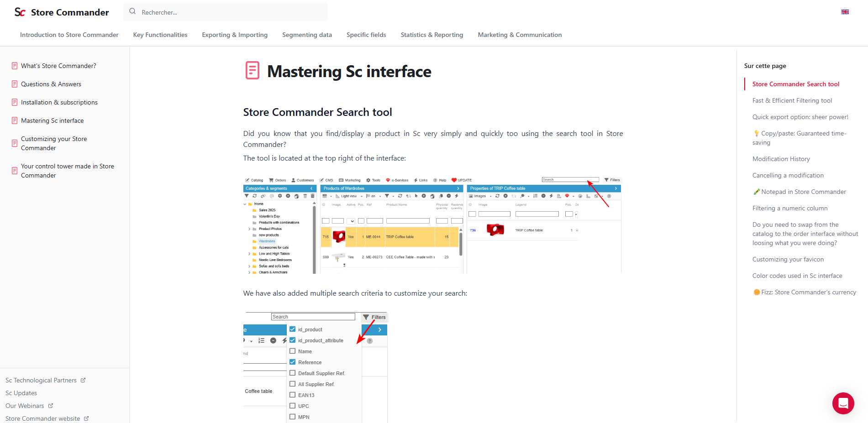Screen dimensions: 868x423
Task: Click the Store Commander logo
Action: click(x=62, y=12)
